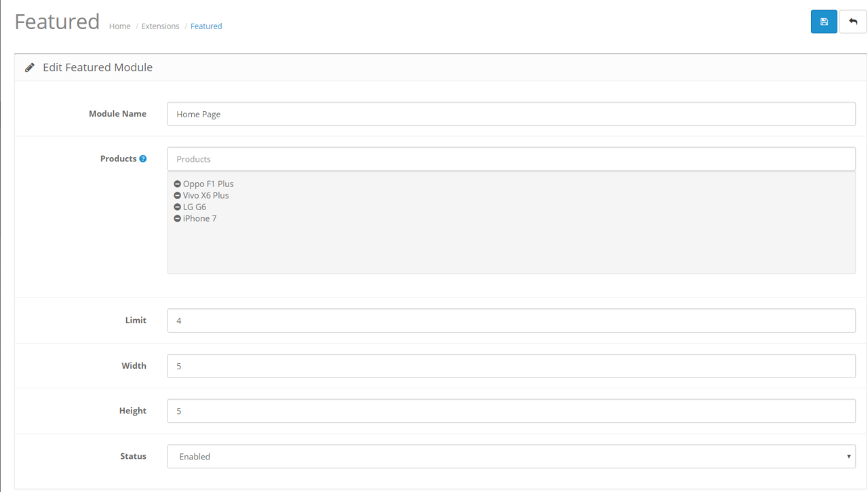Open the Status dropdown showing Enabled

[511, 457]
